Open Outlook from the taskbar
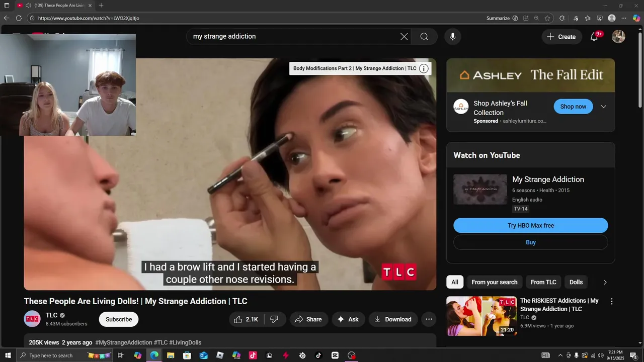 [203, 355]
